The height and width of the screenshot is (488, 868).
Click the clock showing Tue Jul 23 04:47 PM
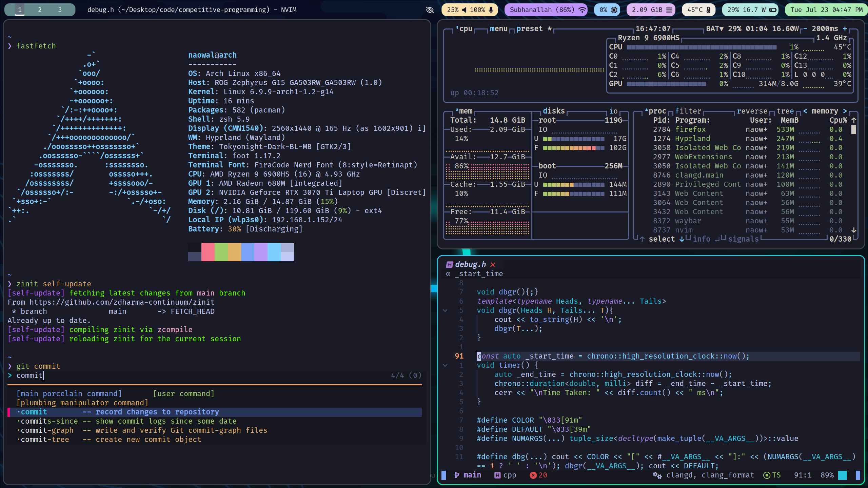pyautogui.click(x=826, y=10)
